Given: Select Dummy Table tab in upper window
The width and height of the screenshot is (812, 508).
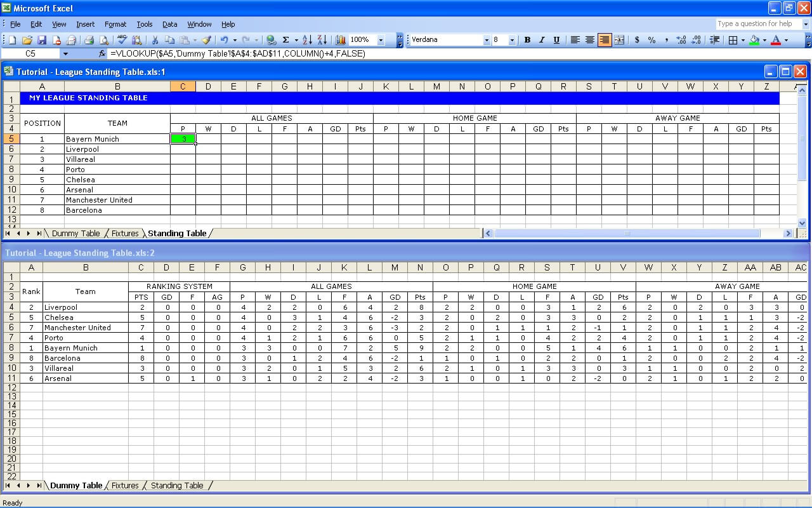Looking at the screenshot, I should coord(75,234).
